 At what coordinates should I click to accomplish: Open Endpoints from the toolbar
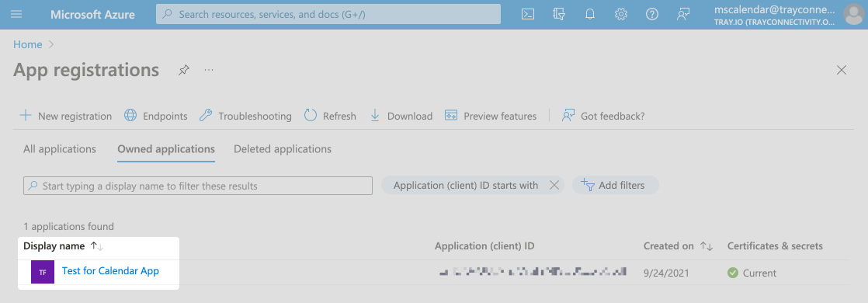[155, 116]
